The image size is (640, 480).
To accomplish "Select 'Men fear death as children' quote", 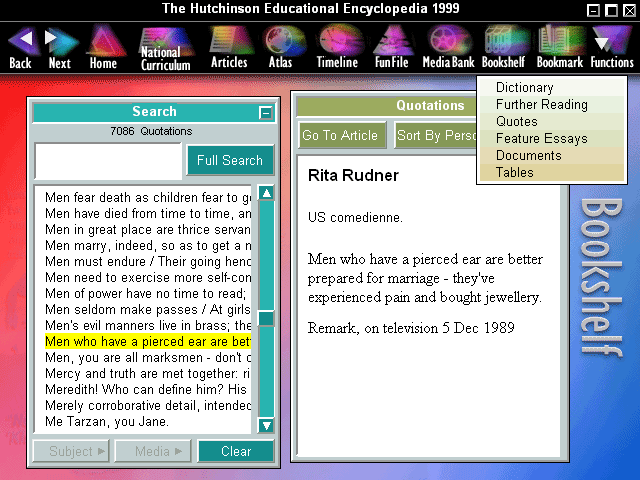I will point(148,198).
